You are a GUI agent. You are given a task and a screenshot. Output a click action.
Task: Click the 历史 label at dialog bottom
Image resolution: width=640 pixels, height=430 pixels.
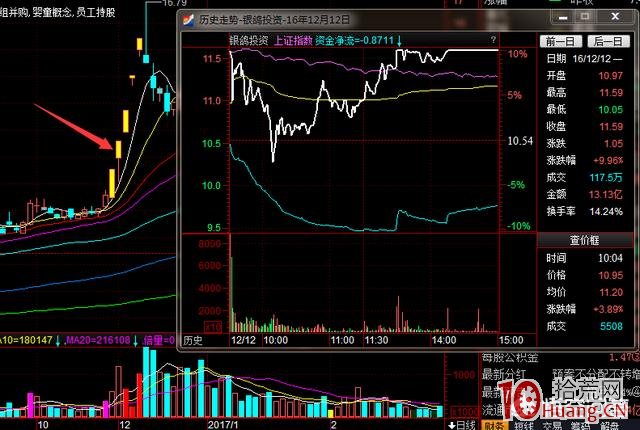point(193,340)
